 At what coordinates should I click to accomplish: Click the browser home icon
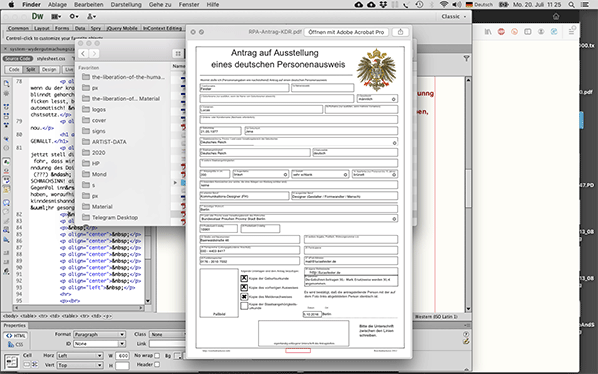tap(556, 16)
